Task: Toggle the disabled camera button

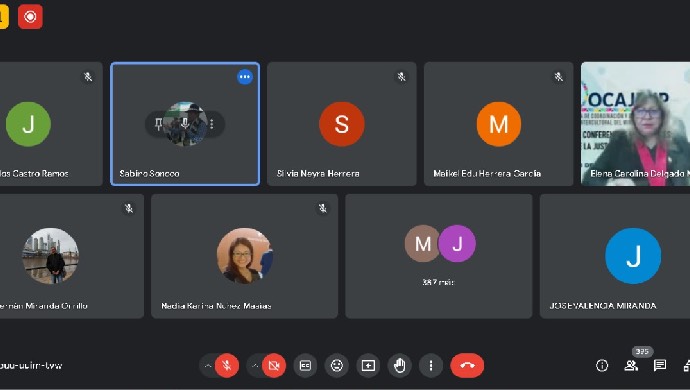Action: click(x=274, y=365)
